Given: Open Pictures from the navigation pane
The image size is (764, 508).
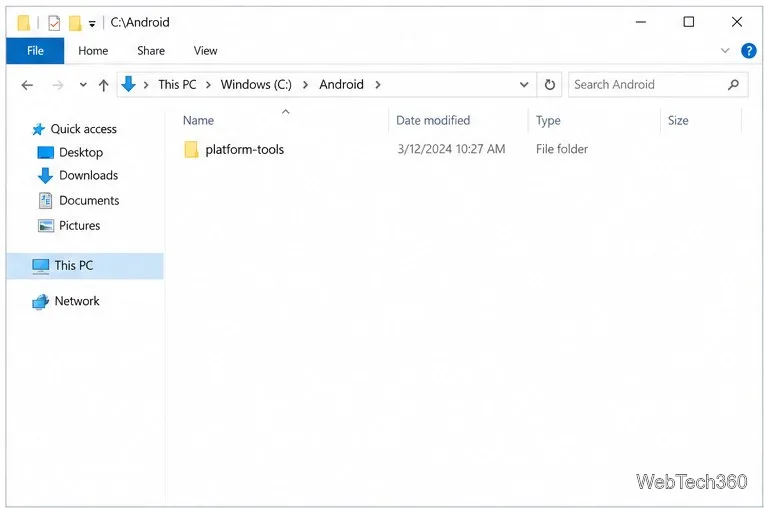Looking at the screenshot, I should click(x=79, y=226).
